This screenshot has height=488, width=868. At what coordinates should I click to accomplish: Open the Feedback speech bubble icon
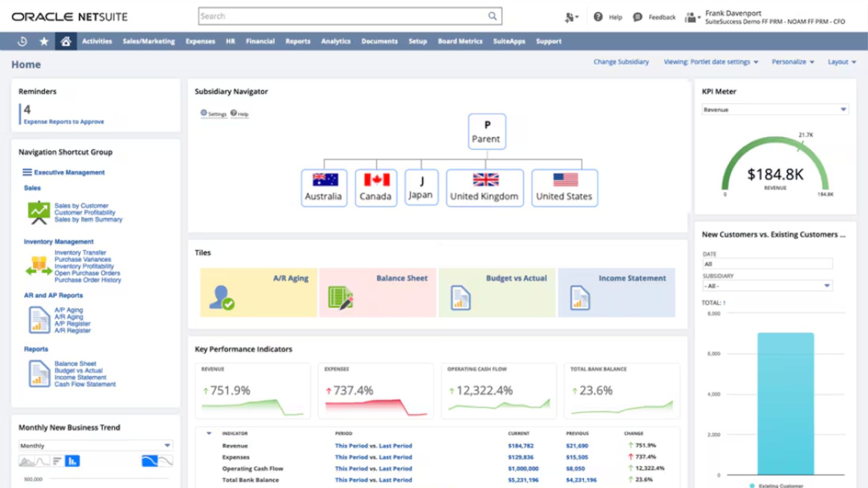pyautogui.click(x=637, y=17)
